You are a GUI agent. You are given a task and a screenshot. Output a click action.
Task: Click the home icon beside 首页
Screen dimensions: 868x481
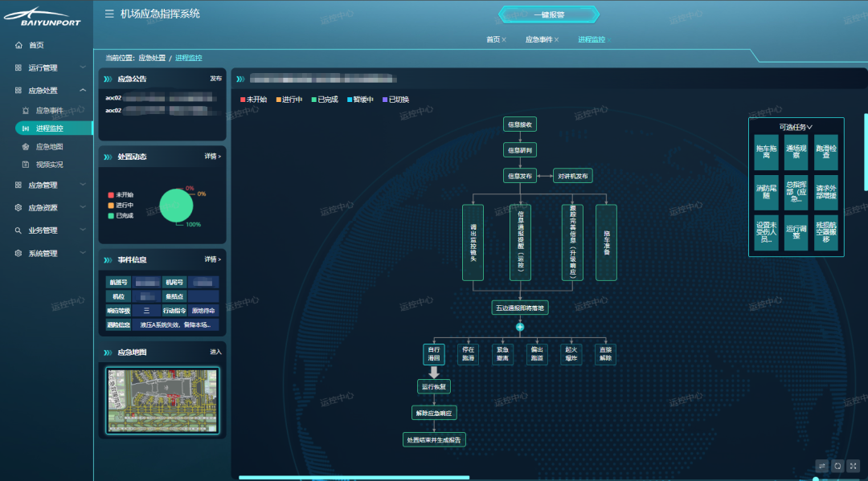pos(18,45)
